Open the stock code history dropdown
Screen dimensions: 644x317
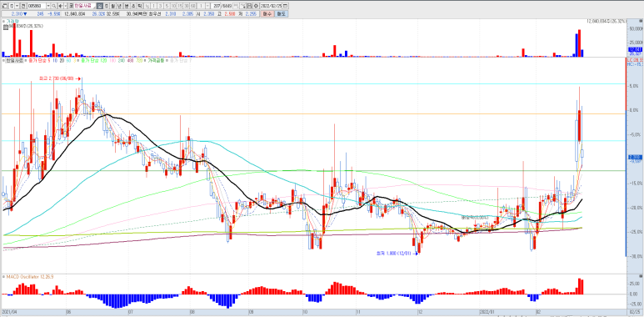point(48,6)
